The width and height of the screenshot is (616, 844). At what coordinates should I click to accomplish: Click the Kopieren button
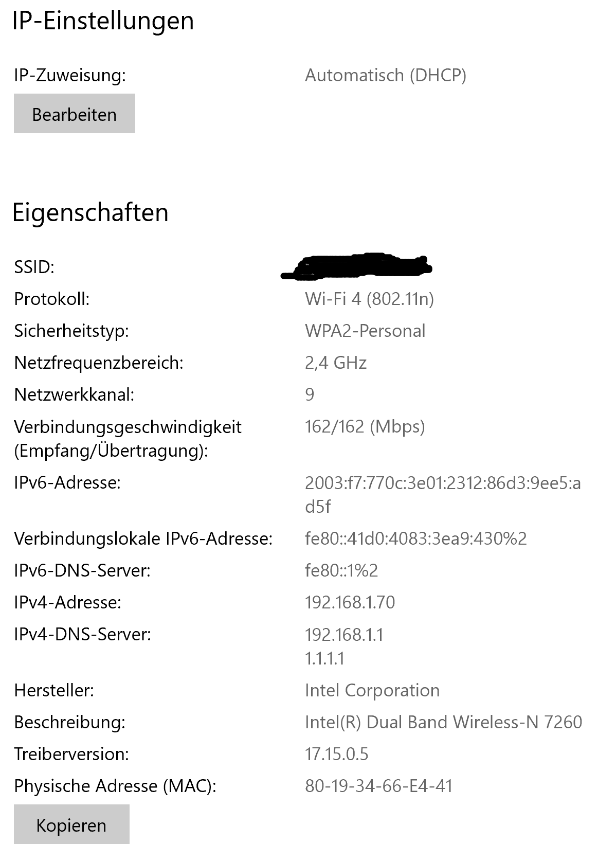click(71, 824)
